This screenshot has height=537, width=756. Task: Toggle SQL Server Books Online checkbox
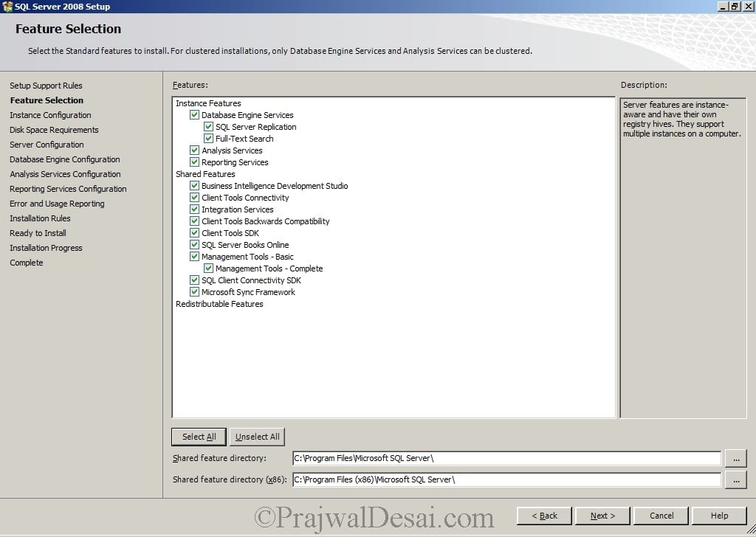click(194, 245)
